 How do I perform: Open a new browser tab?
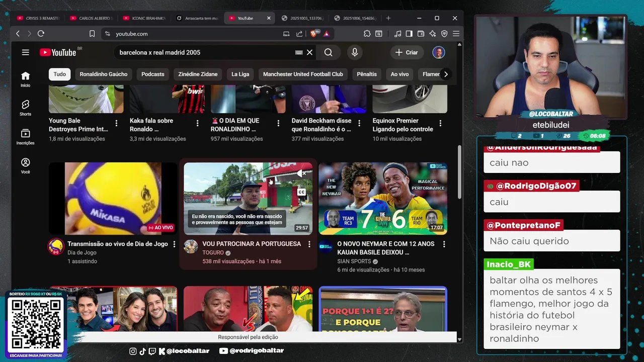(388, 18)
